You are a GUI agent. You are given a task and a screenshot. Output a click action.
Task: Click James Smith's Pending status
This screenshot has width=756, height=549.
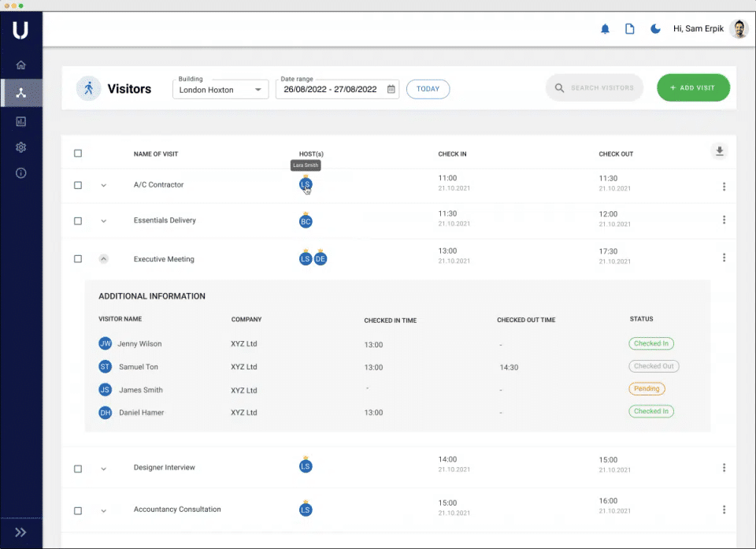pos(647,388)
